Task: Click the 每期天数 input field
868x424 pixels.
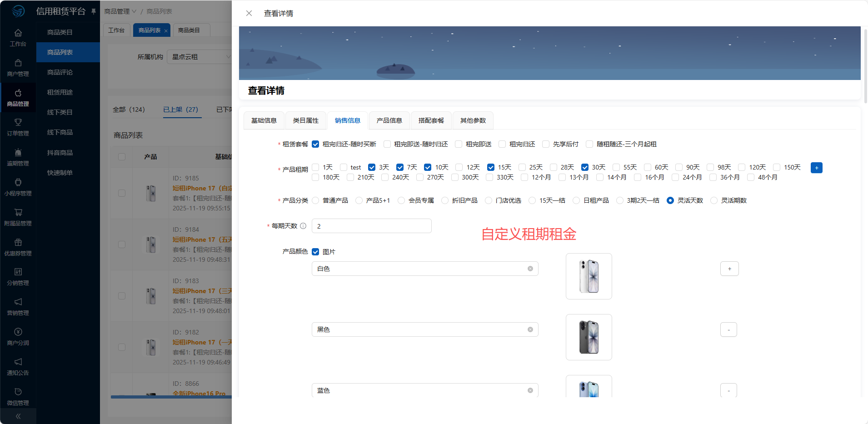Action: 371,226
